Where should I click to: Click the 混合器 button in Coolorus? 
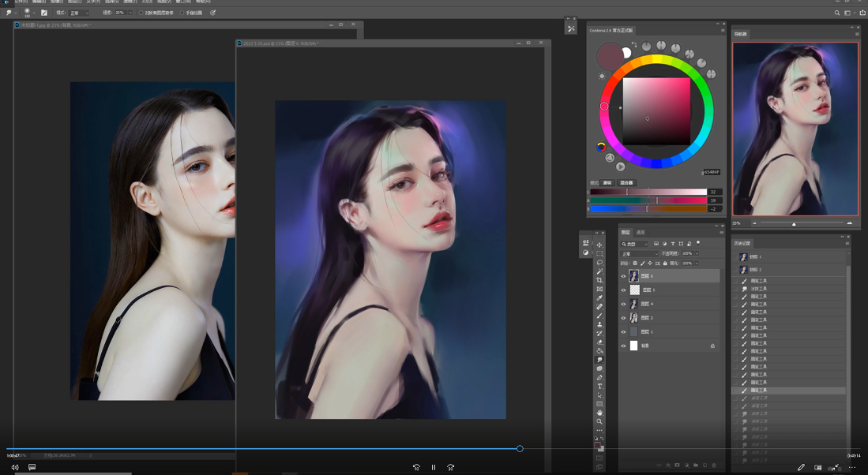(626, 182)
